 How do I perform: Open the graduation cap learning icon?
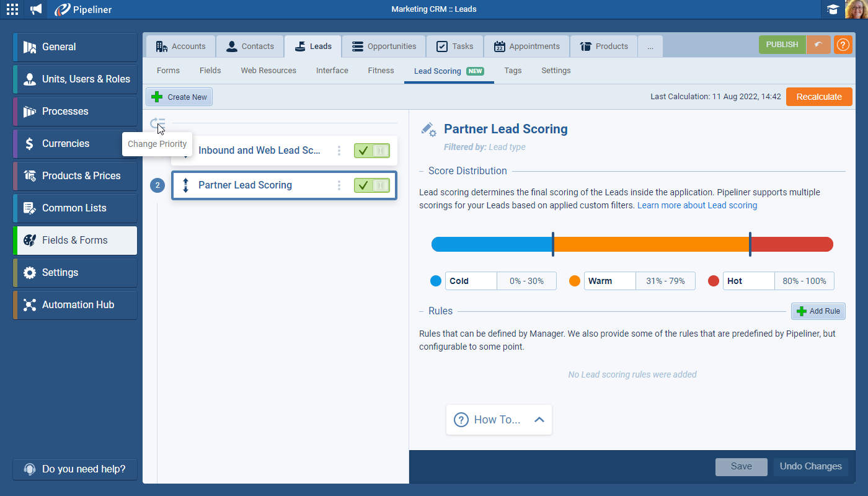833,9
